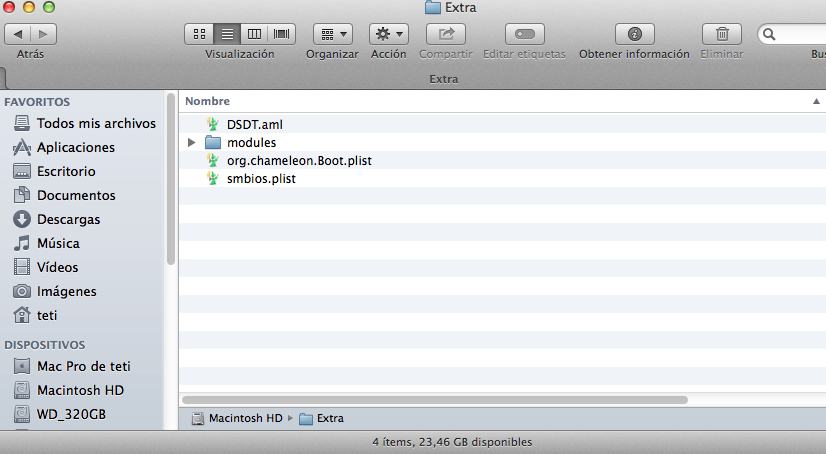Click the FAVORITOS section header
826x454 pixels.
[x=37, y=102]
